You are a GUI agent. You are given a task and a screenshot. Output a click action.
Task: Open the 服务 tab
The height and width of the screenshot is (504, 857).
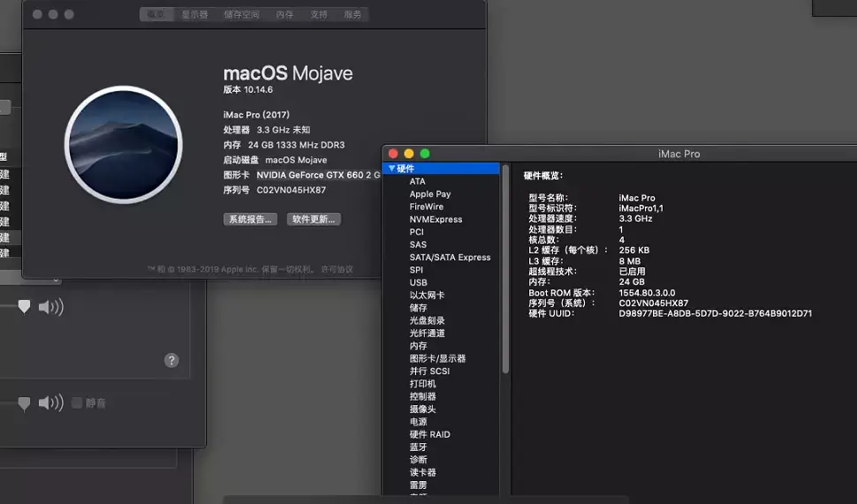coord(353,14)
